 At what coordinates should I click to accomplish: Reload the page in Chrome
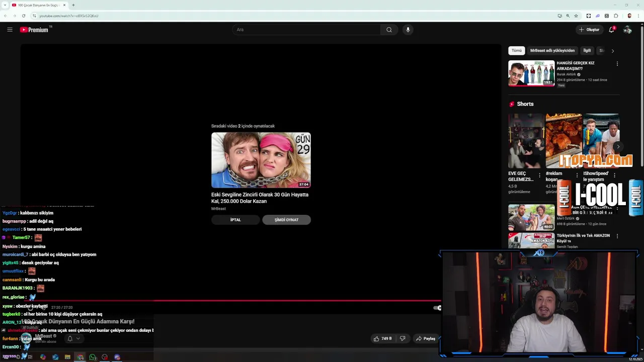pyautogui.click(x=23, y=16)
